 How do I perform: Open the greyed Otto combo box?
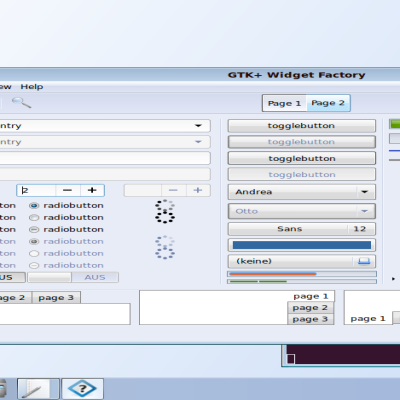point(302,211)
